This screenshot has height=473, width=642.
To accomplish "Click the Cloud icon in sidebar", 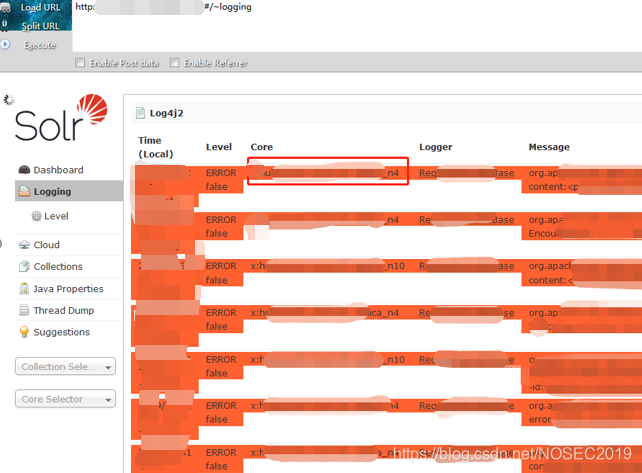I will click(24, 244).
